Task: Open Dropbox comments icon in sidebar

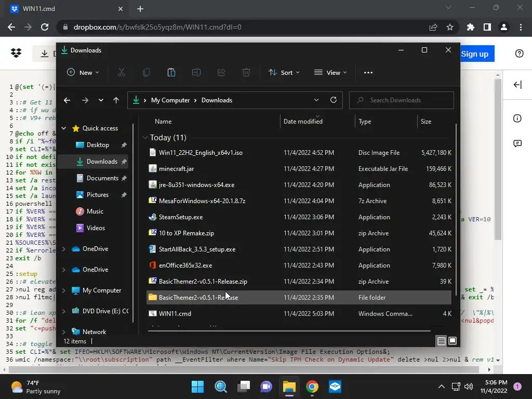Action: point(517,143)
